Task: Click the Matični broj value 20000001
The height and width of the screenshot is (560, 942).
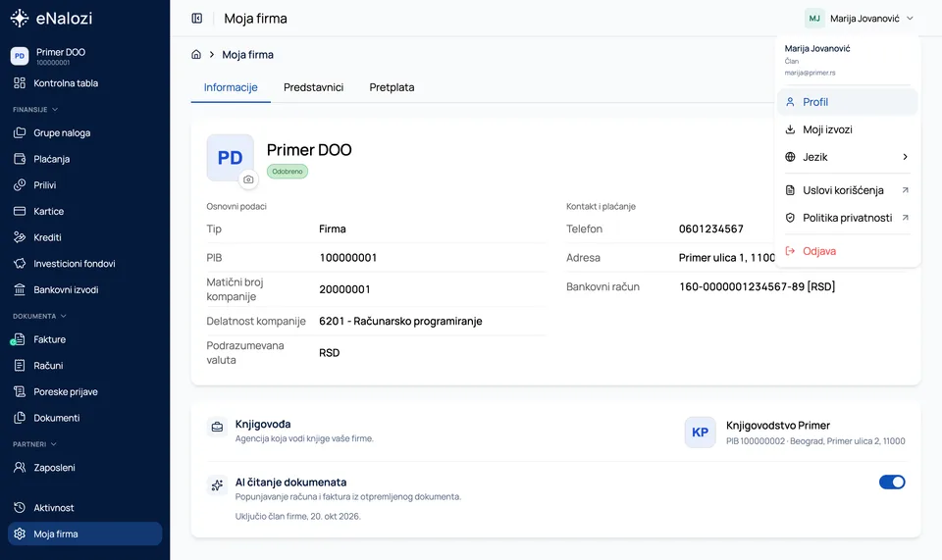Action: coord(344,289)
